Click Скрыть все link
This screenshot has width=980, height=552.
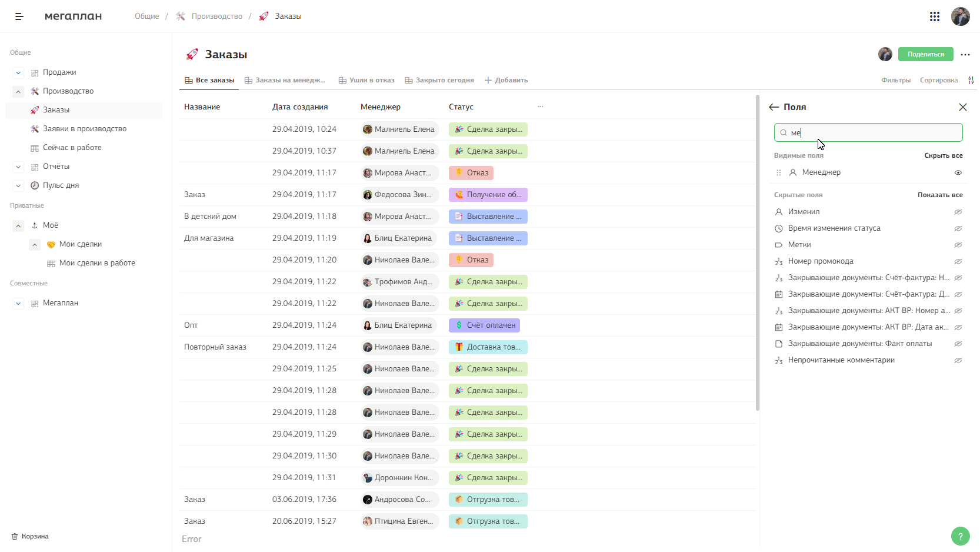(x=944, y=155)
